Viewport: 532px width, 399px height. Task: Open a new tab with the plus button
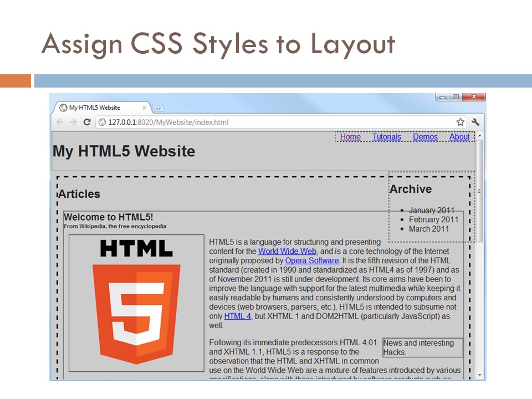click(158, 108)
